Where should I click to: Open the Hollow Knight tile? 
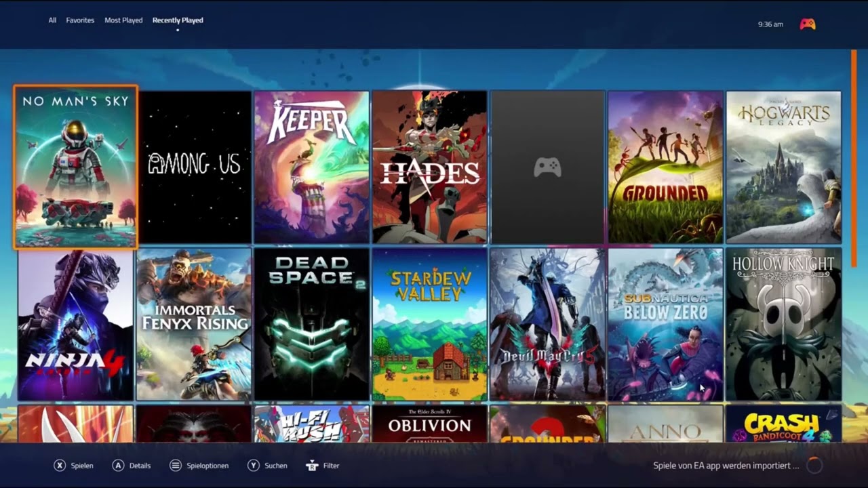[x=783, y=324]
